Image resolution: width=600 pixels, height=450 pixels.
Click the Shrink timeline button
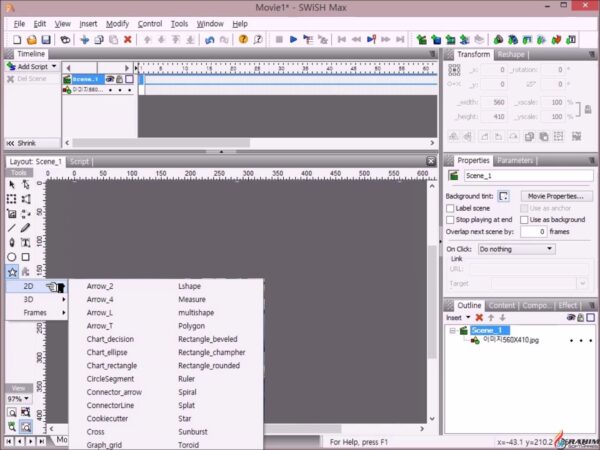pos(24,143)
